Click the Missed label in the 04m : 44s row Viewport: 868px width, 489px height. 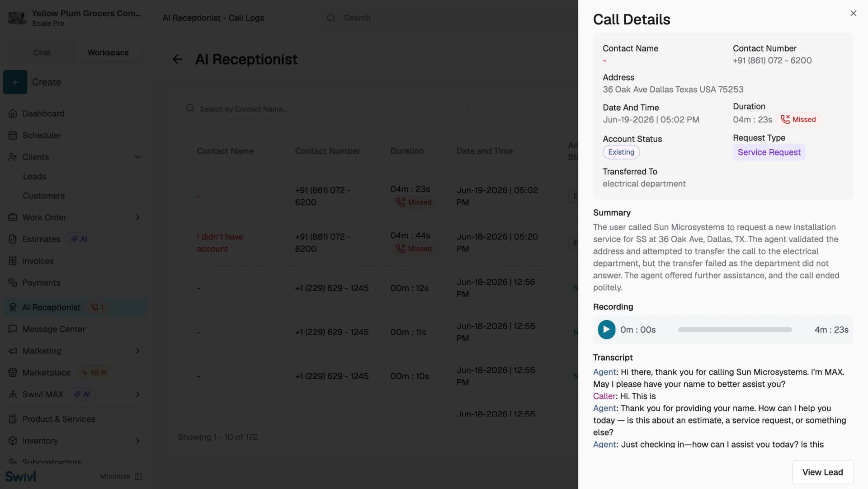pos(414,249)
